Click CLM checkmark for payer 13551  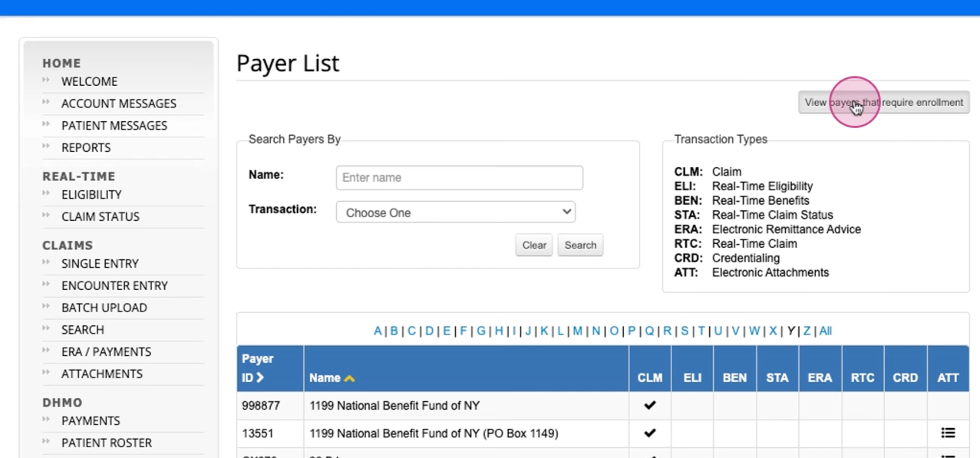650,433
